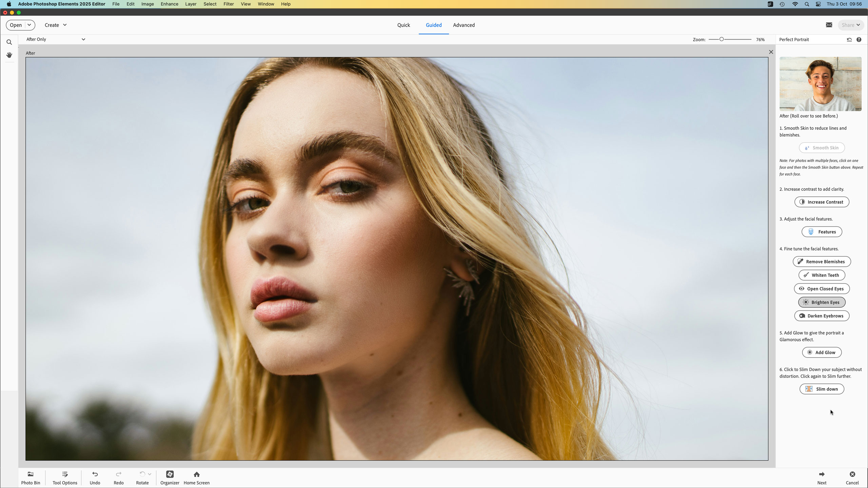The width and height of the screenshot is (868, 488).
Task: Click the Whiten Teeth button
Action: coord(822,275)
